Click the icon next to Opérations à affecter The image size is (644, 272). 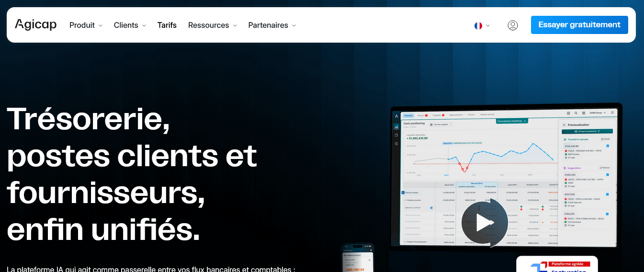pos(431,208)
